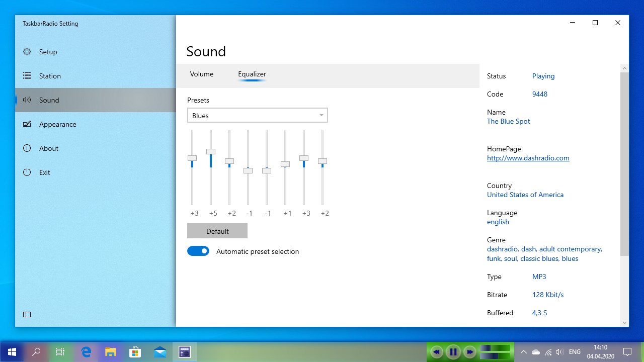The width and height of the screenshot is (644, 362).
Task: Switch to the Equalizer tab
Action: coord(252,74)
